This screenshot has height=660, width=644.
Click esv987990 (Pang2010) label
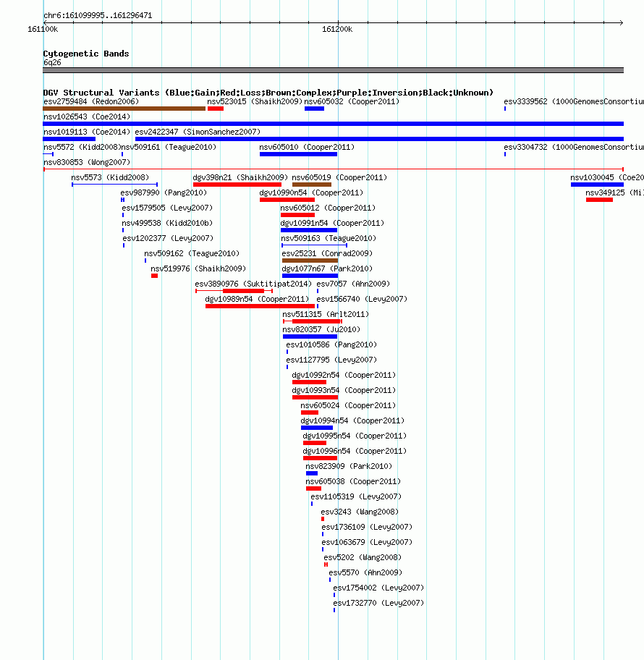164,192
